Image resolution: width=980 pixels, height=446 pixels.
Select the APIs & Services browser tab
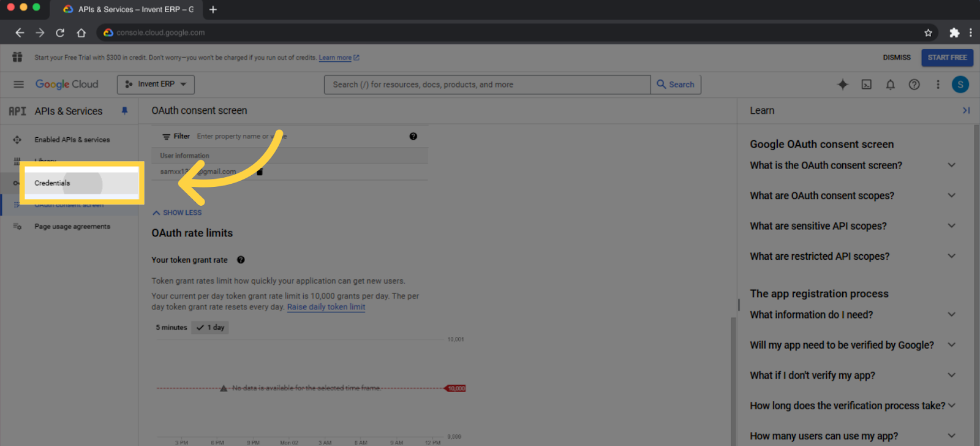pos(127,9)
